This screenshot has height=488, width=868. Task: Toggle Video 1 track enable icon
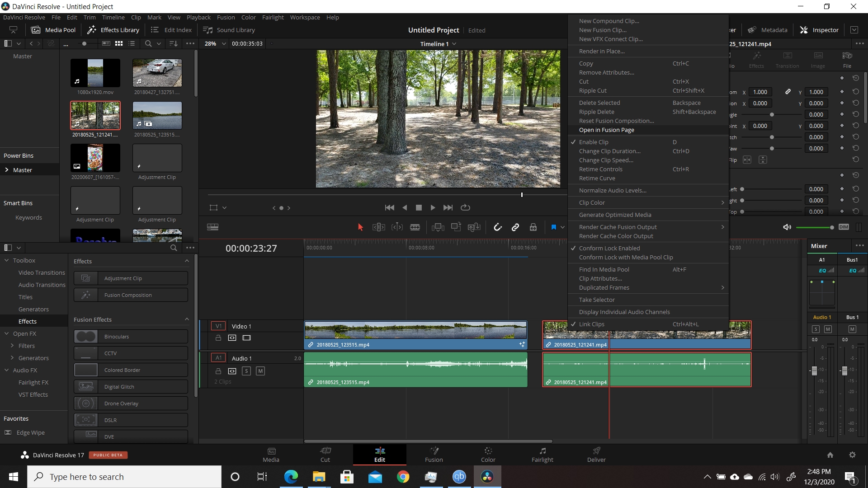tap(246, 338)
